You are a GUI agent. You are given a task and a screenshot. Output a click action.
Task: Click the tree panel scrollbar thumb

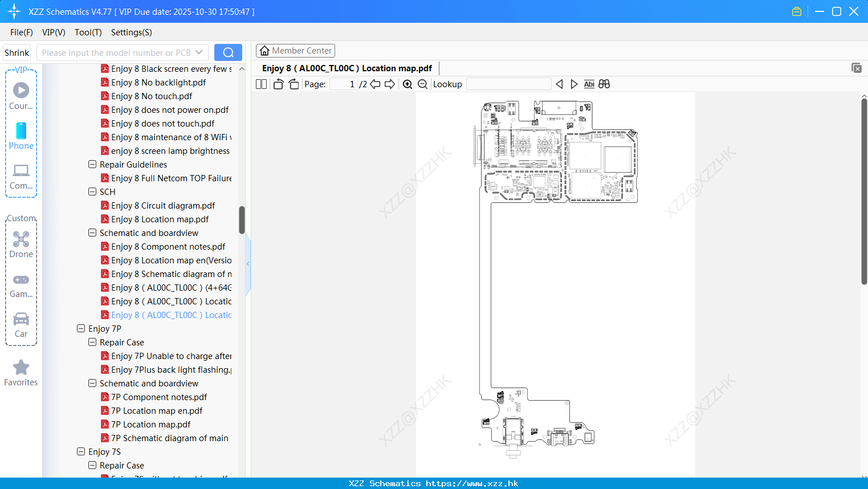(x=242, y=220)
